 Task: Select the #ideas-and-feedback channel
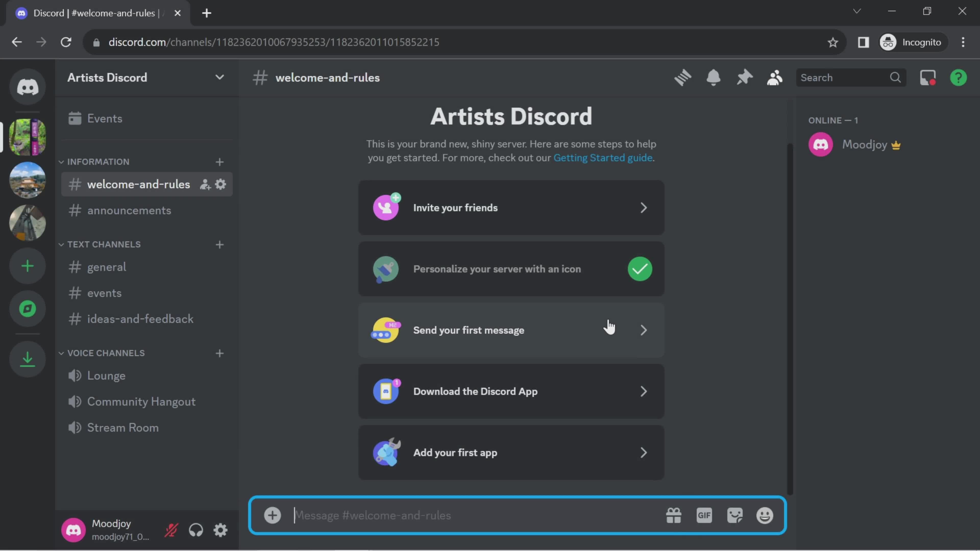click(141, 318)
